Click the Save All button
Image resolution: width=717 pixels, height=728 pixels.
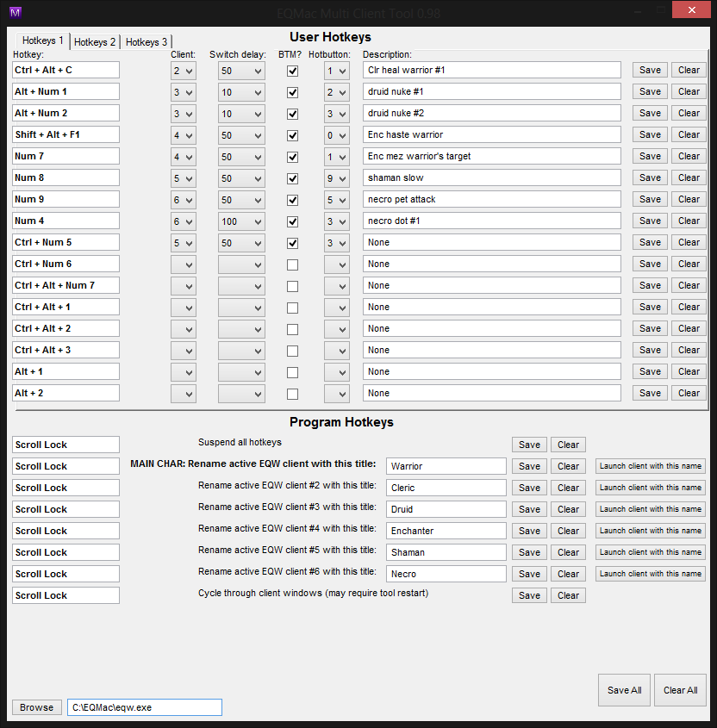pos(624,690)
